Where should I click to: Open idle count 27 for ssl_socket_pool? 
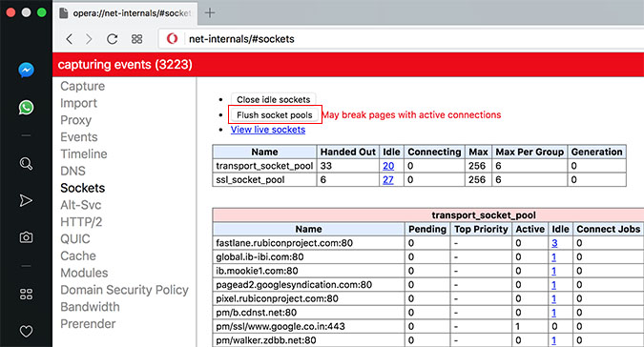(x=388, y=179)
